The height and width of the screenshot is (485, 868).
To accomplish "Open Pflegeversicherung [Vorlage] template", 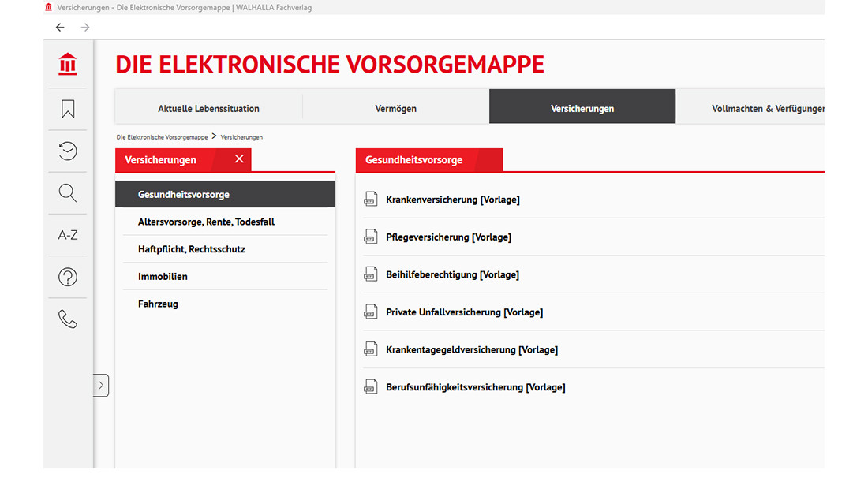I will click(x=448, y=237).
